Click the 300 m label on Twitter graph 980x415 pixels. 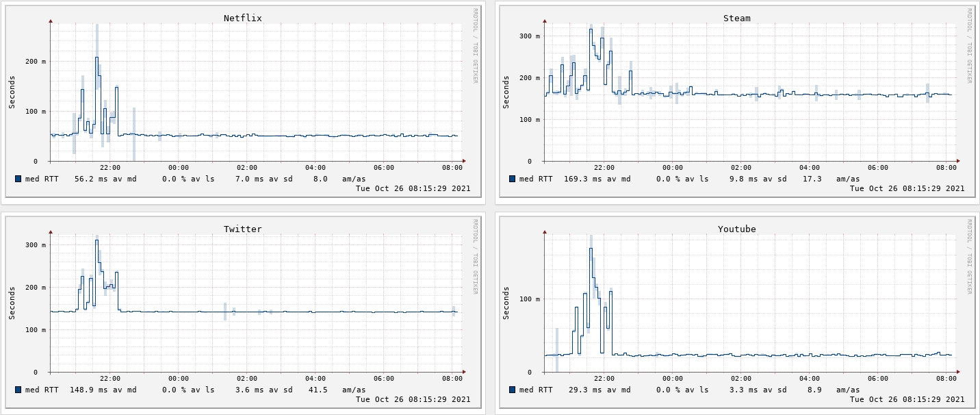35,244
